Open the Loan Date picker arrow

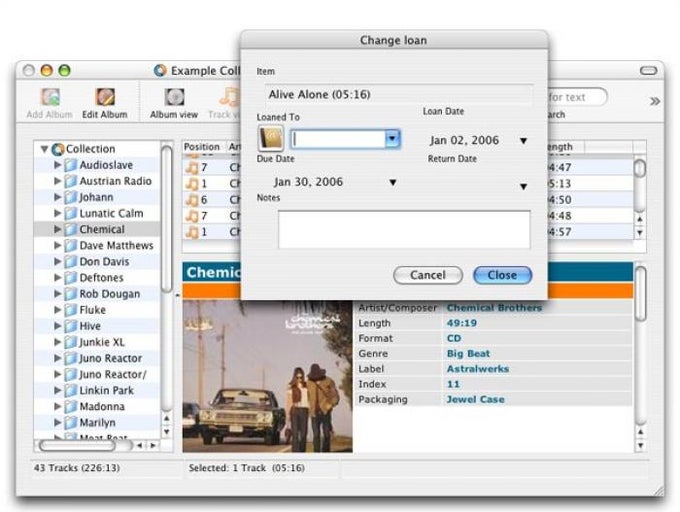(x=523, y=141)
